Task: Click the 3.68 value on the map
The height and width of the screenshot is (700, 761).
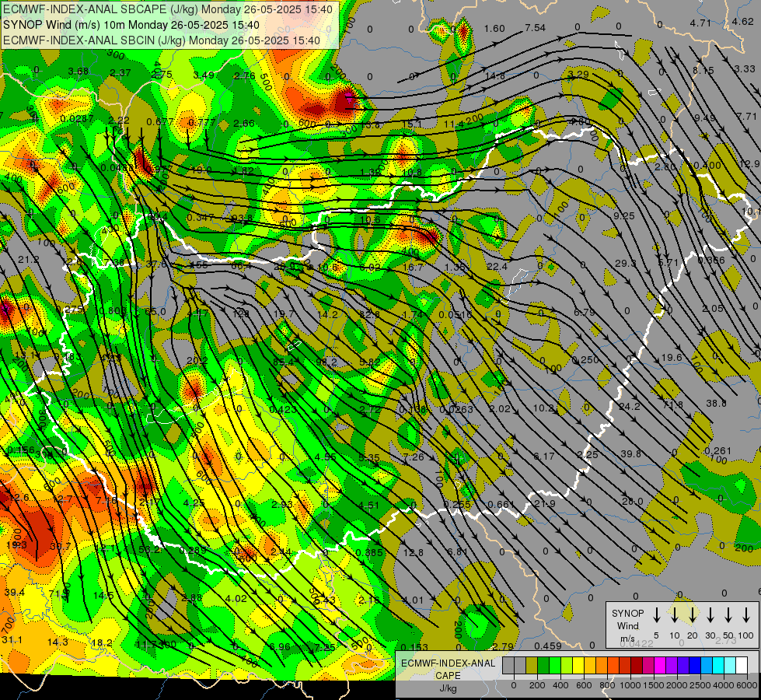Action: point(79,72)
